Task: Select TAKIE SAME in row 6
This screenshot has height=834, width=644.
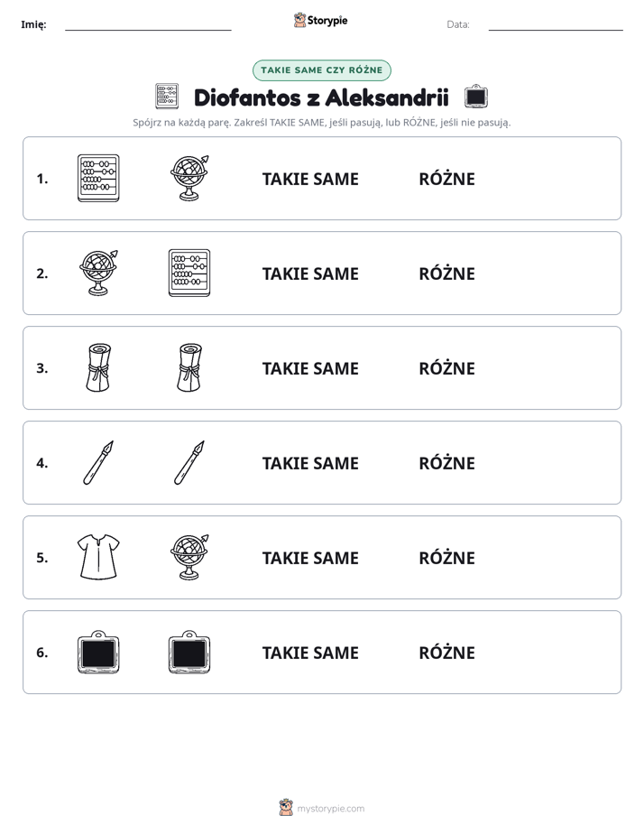Action: pos(310,653)
